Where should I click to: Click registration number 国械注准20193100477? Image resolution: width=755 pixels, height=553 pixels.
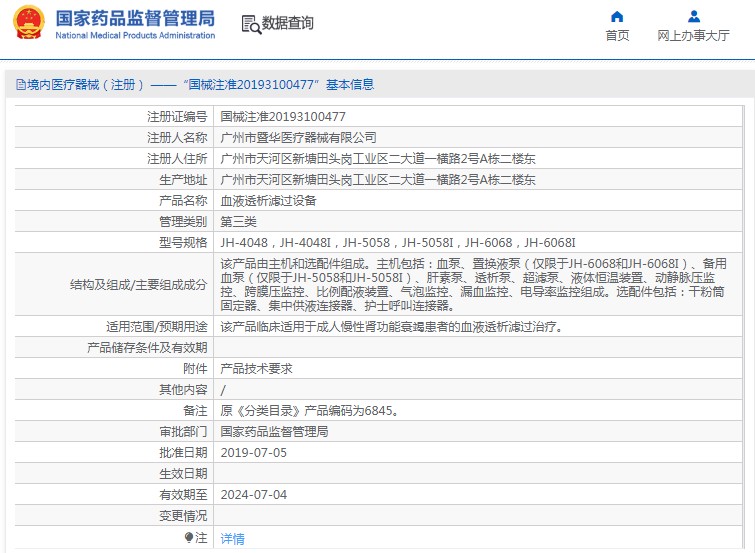click(283, 117)
